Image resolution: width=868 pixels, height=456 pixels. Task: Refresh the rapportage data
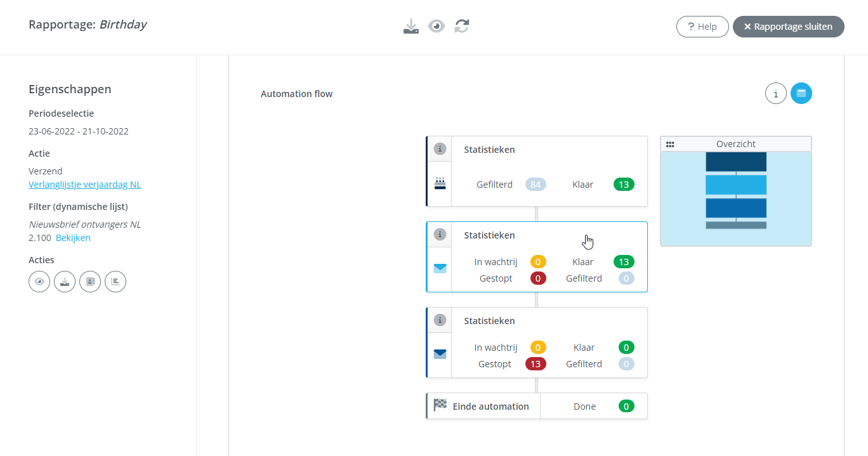pos(461,26)
